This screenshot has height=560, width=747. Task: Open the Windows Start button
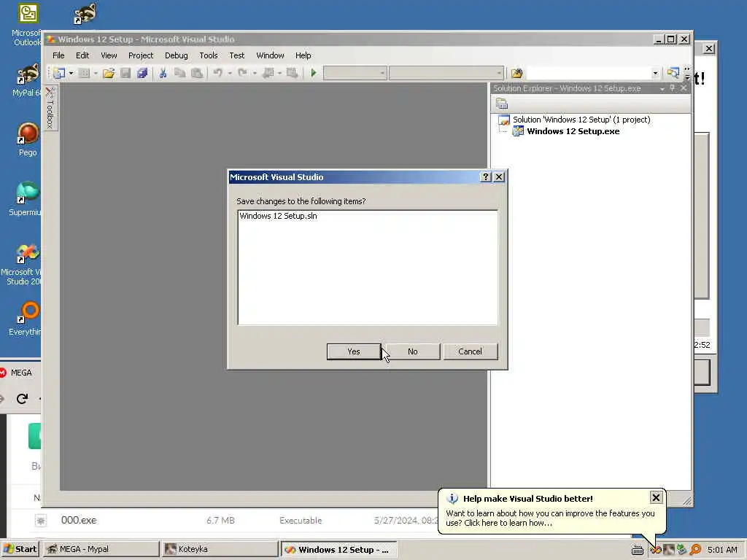click(20, 549)
